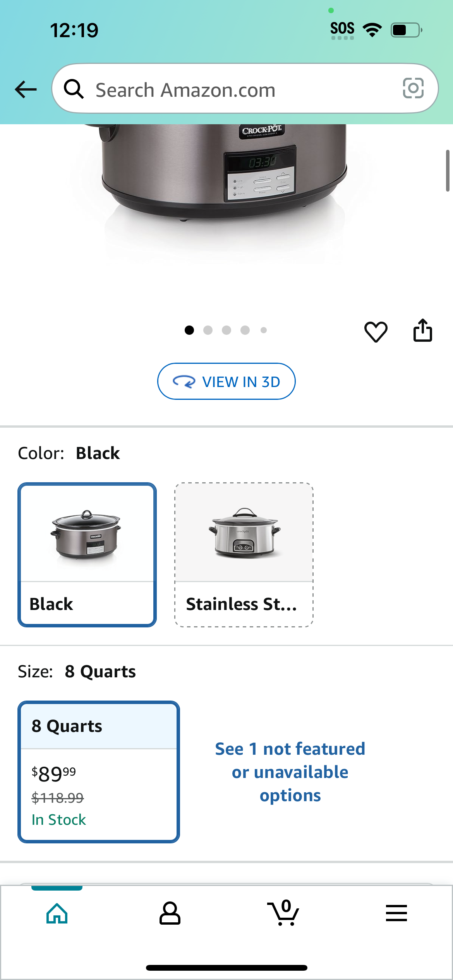The image size is (453, 980).
Task: Tap the share icon
Action: [422, 330]
